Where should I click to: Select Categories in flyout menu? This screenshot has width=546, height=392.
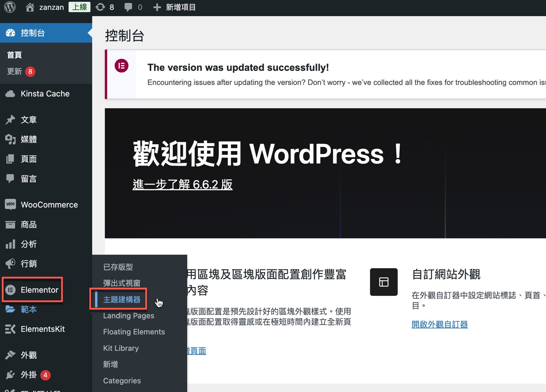click(x=122, y=381)
